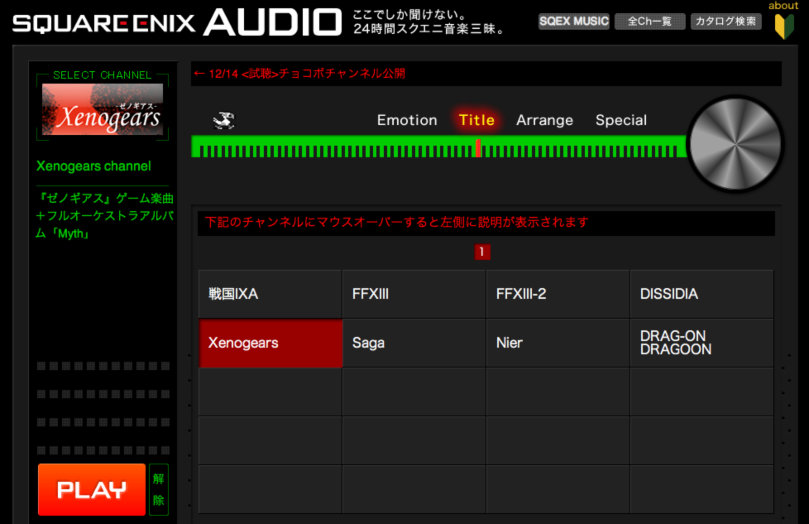Choose the 戦国IXA channel
Screen dimensions: 809x524
coord(270,294)
